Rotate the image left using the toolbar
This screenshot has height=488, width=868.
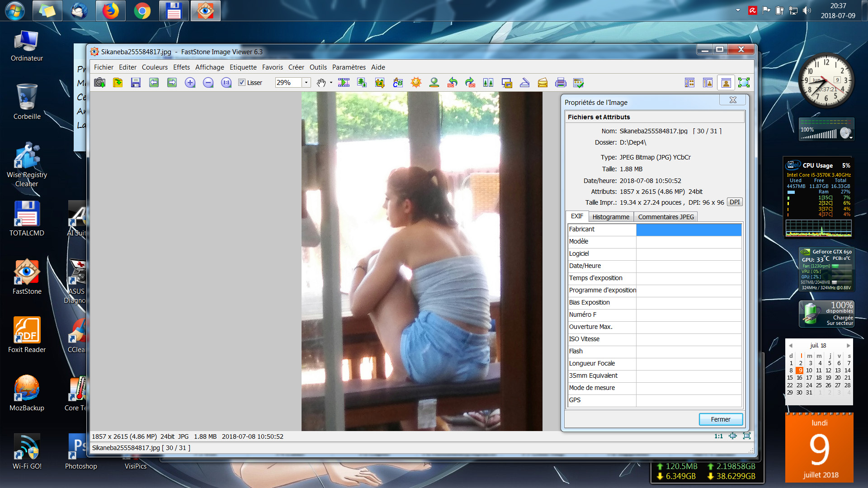pyautogui.click(x=452, y=83)
